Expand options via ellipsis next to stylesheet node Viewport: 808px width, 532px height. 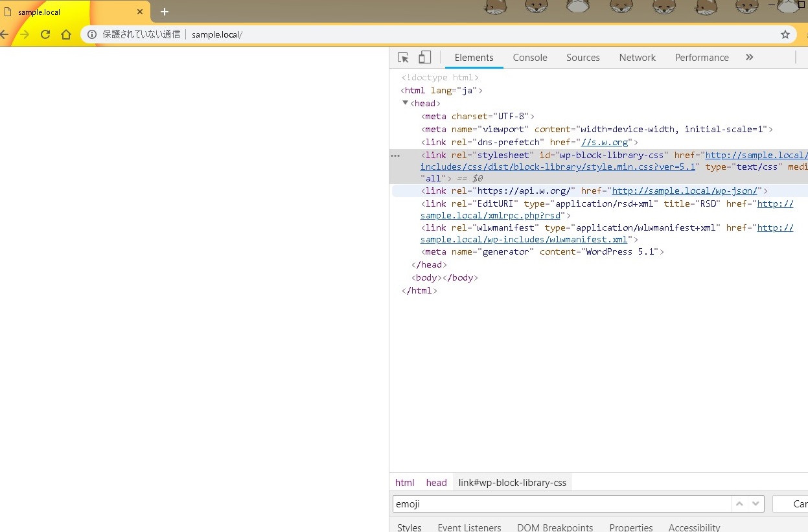pyautogui.click(x=395, y=156)
